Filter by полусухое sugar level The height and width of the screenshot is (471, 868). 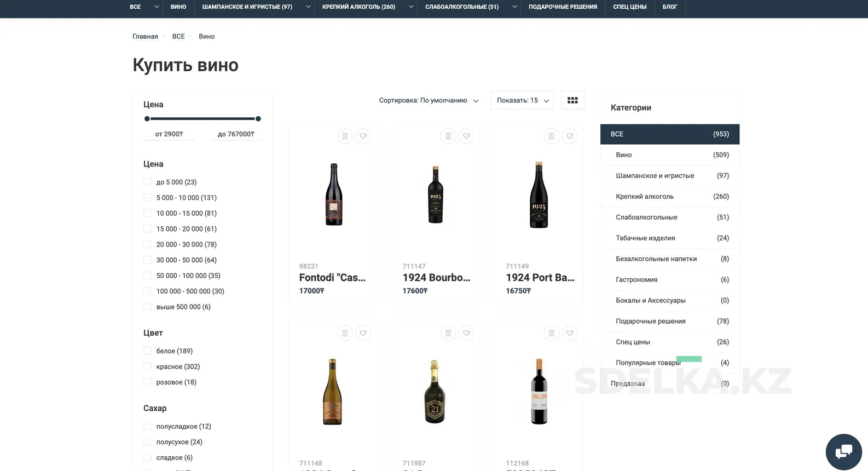click(147, 442)
